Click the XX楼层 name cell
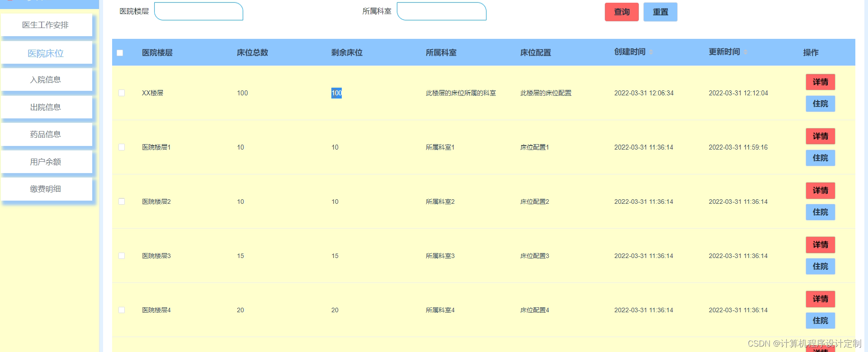Image resolution: width=868 pixels, height=352 pixels. coord(153,93)
